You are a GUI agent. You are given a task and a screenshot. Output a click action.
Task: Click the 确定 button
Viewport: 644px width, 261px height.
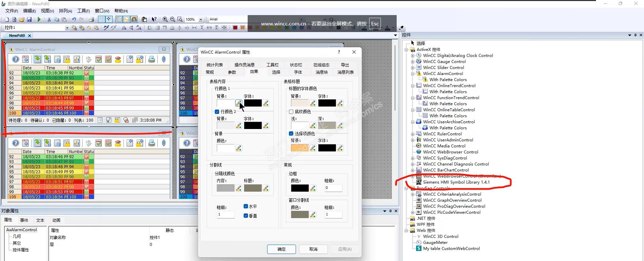coord(282,249)
